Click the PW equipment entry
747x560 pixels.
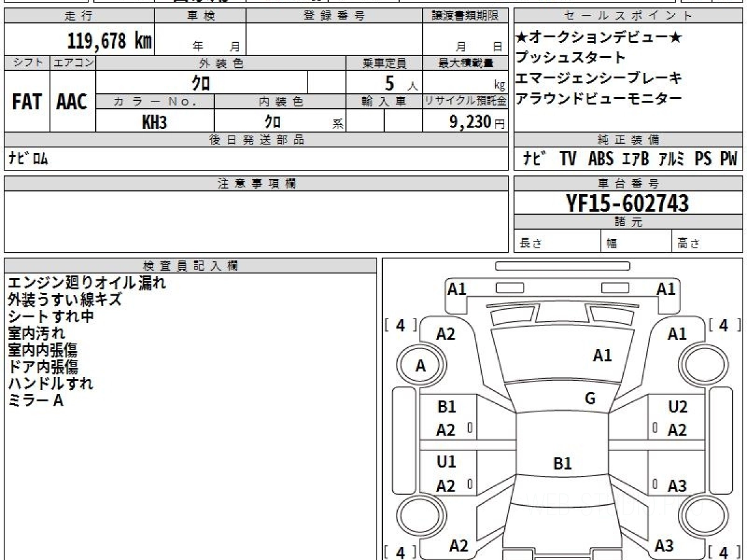tap(728, 159)
